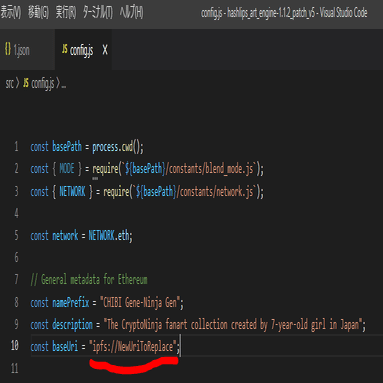Click the window title 'config.js - hashlips_art_engine'
This screenshot has width=383, height=383.
tap(284, 13)
